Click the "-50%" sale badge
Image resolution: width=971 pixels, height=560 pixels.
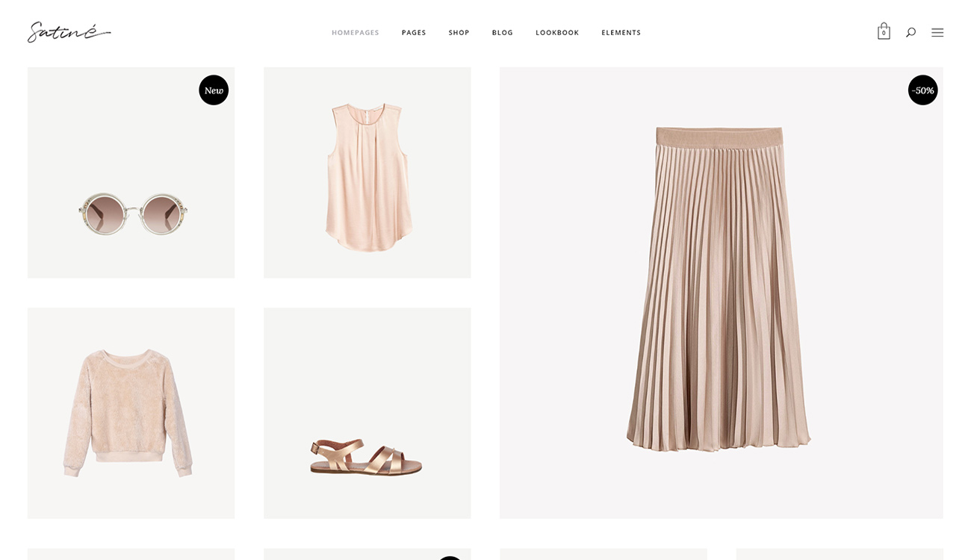pyautogui.click(x=922, y=90)
